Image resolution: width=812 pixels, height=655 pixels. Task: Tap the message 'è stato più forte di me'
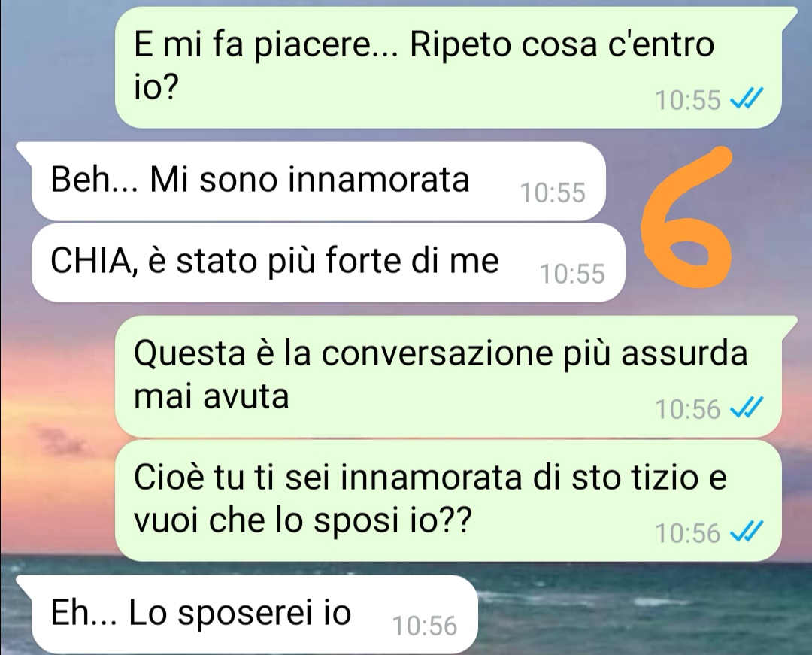[328, 262]
